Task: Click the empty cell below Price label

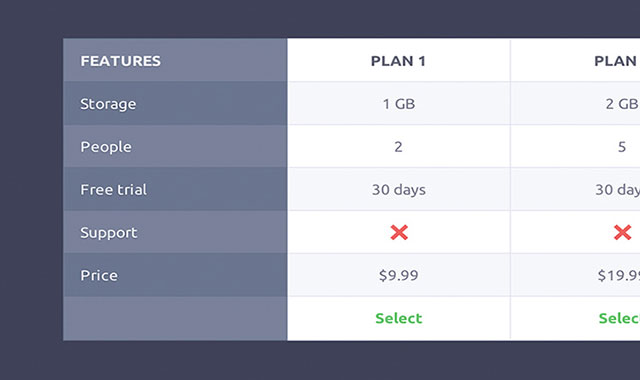Action: pyautogui.click(x=175, y=318)
